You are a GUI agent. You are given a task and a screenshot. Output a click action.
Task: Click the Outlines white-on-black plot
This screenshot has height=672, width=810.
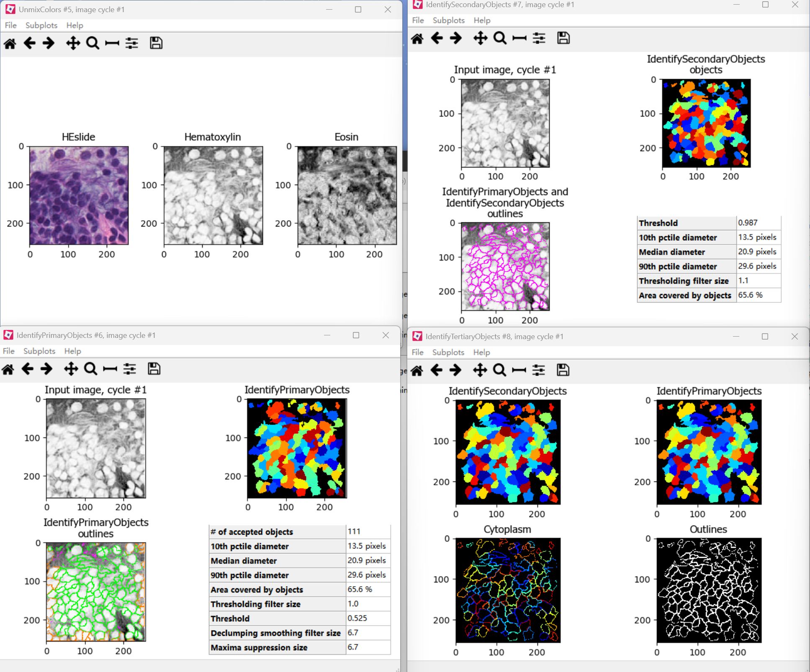point(709,590)
